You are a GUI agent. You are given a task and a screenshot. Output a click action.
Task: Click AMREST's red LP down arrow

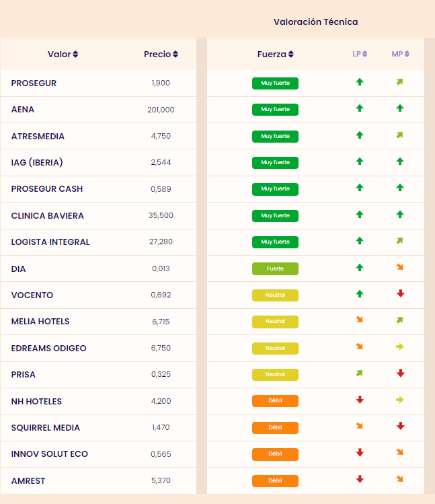[360, 479]
